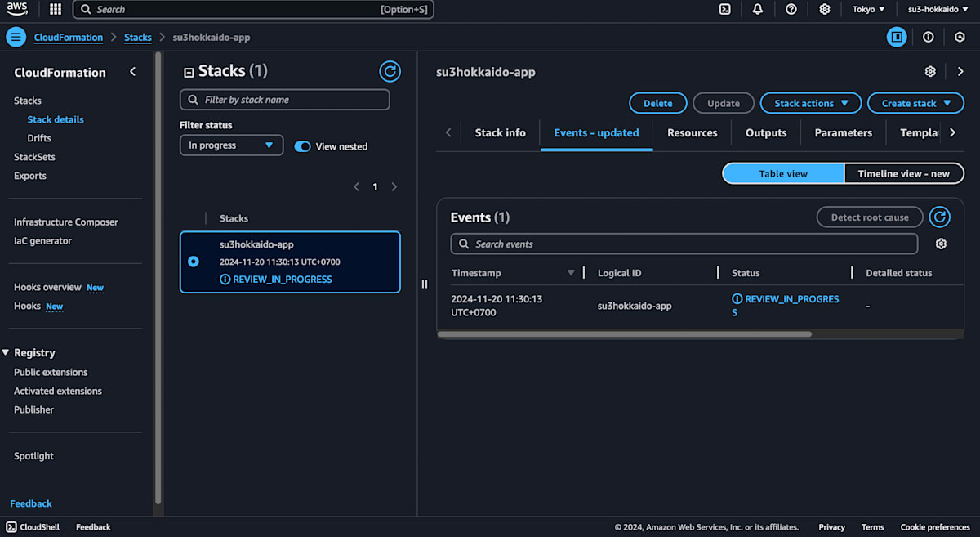Open the info panel icon in breadcrumb bar

(929, 37)
